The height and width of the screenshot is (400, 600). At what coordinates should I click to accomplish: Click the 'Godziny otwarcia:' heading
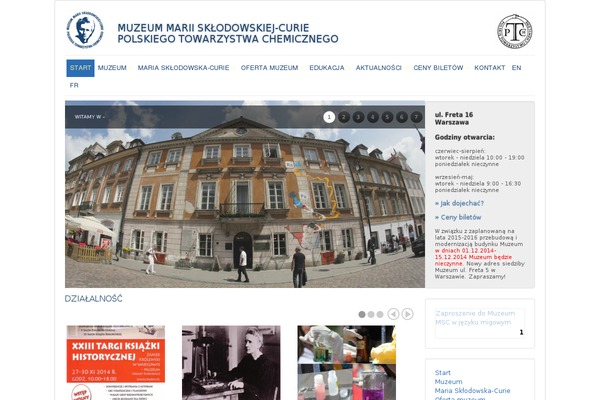tap(465, 137)
